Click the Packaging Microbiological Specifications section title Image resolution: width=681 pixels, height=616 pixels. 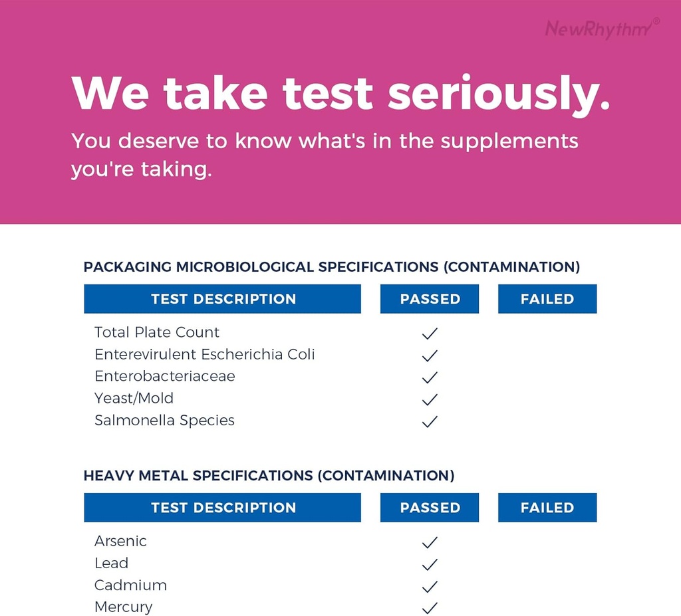point(331,267)
